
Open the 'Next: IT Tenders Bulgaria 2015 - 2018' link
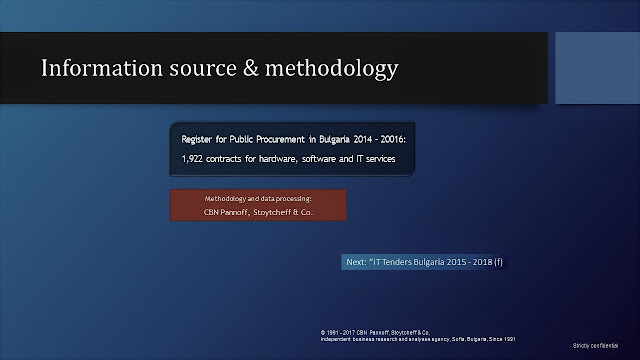tap(424, 262)
